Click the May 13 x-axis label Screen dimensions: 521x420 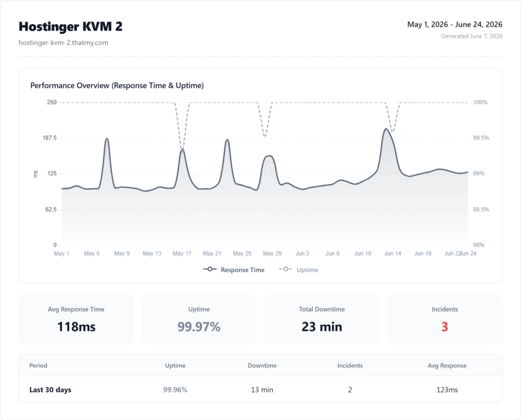152,253
